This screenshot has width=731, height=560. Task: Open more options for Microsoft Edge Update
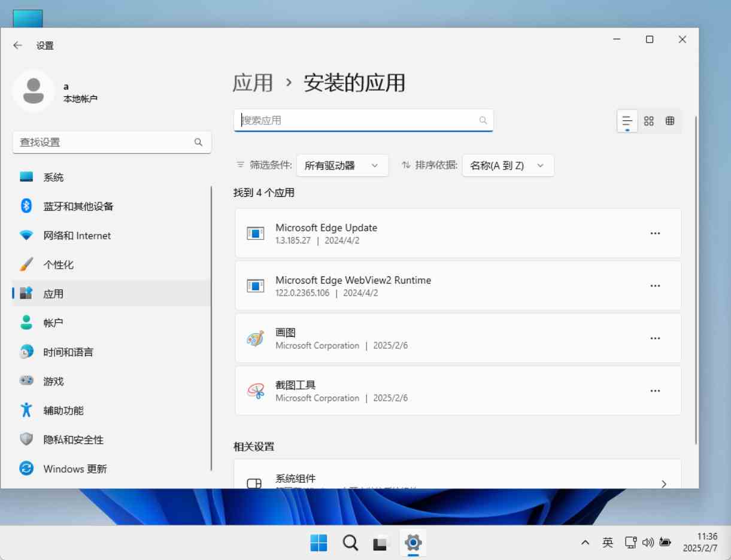click(655, 233)
